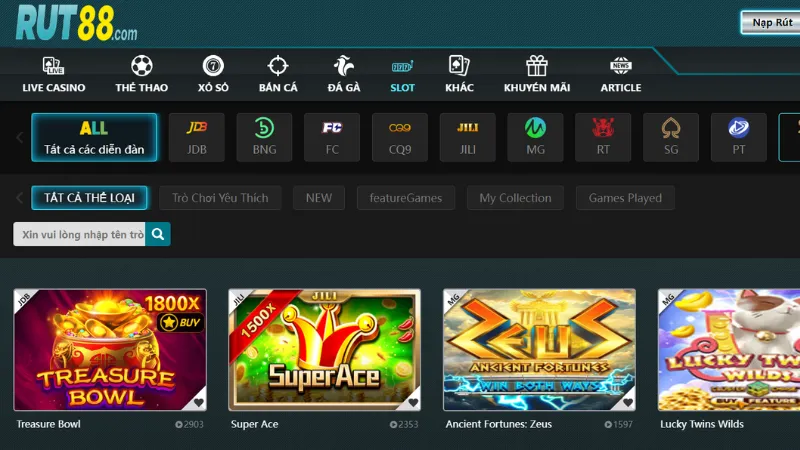Open Ancient Fortunes Zeus thumbnail

[x=539, y=350]
